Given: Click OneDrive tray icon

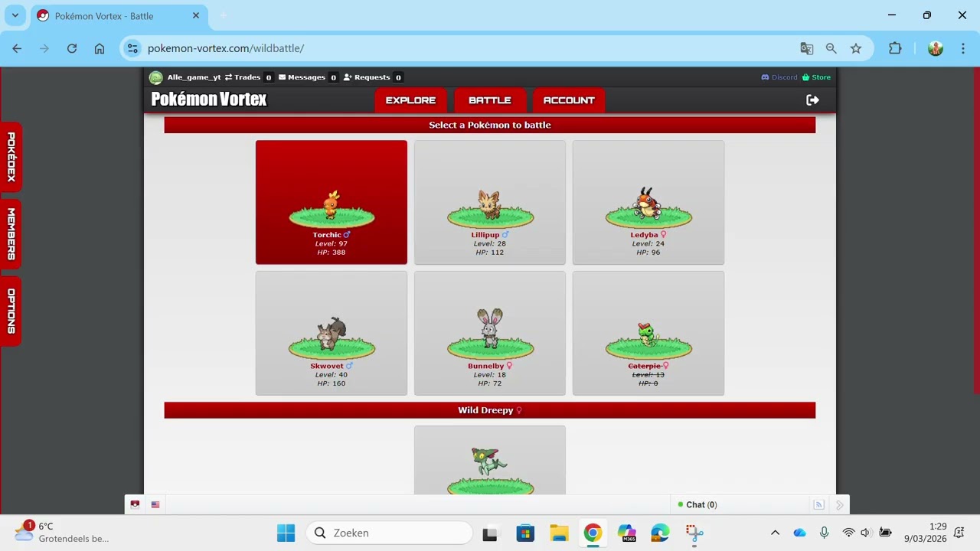Looking at the screenshot, I should pos(799,533).
